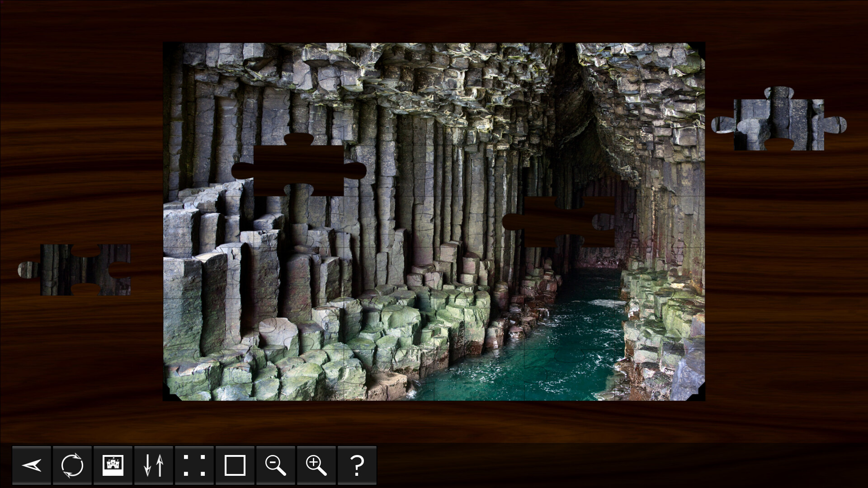Viewport: 868px width, 488px height.
Task: Zoom out with the minus magnifier icon
Action: (276, 465)
